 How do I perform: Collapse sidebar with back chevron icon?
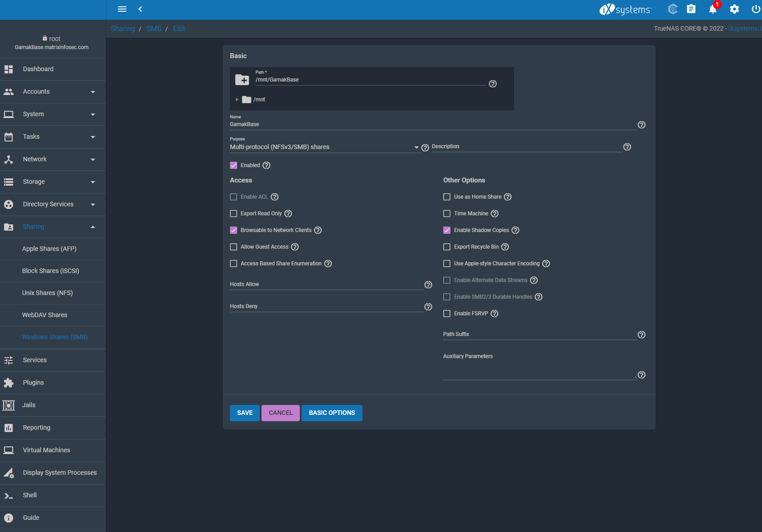(x=140, y=9)
